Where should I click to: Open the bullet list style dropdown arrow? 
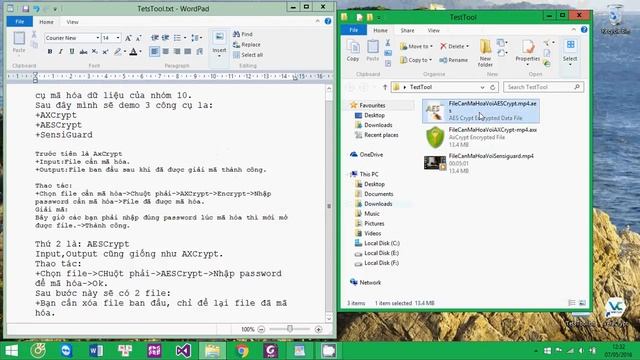pos(185,38)
